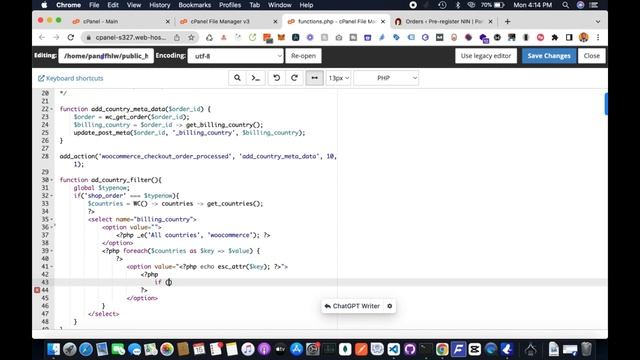Collapse the fold at line 39

point(52,251)
